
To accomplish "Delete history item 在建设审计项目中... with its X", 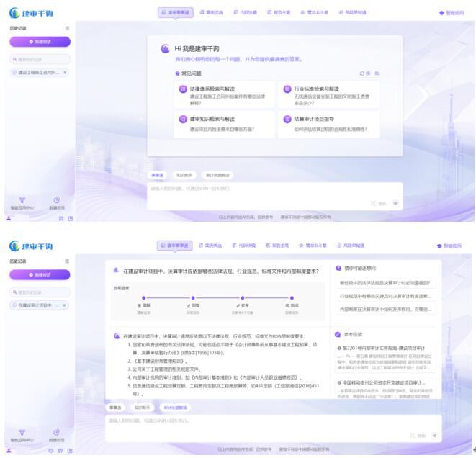I will [64, 305].
